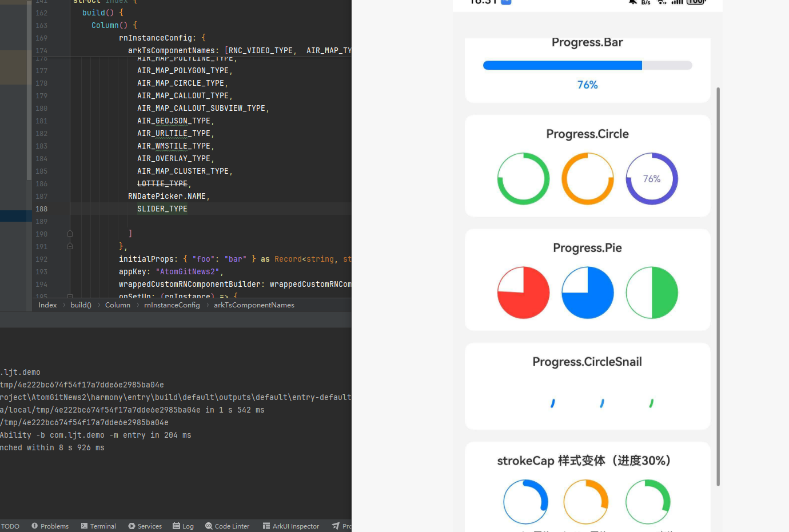Open the TODO tool window tab
Viewport: 789px width, 532px height.
click(10, 526)
